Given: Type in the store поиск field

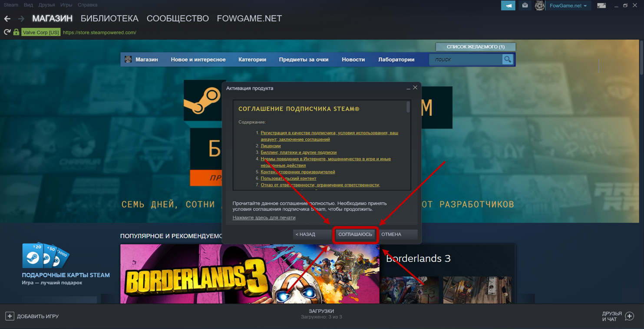Looking at the screenshot, I should point(466,59).
